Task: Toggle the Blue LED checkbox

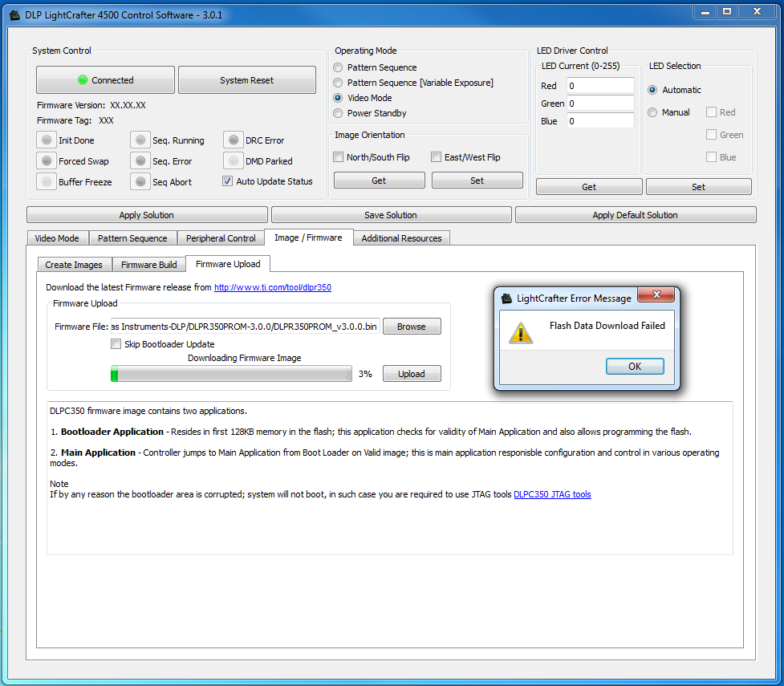Action: (711, 157)
